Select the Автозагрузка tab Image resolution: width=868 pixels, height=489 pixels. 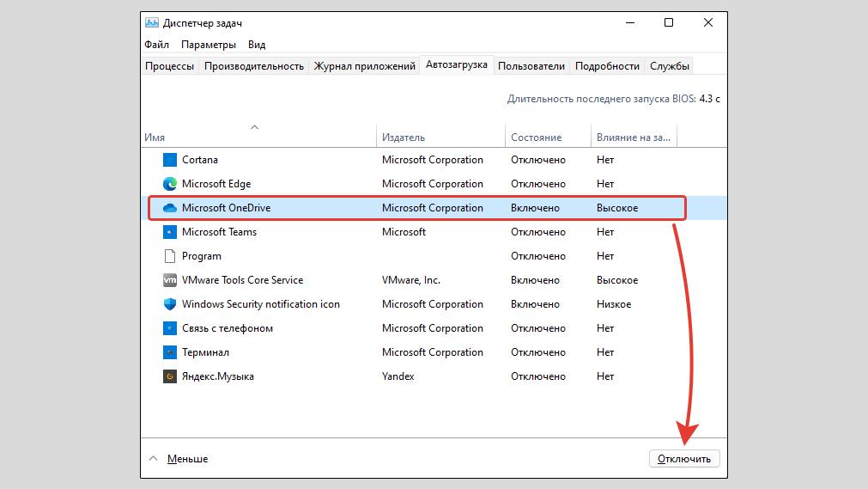click(456, 64)
